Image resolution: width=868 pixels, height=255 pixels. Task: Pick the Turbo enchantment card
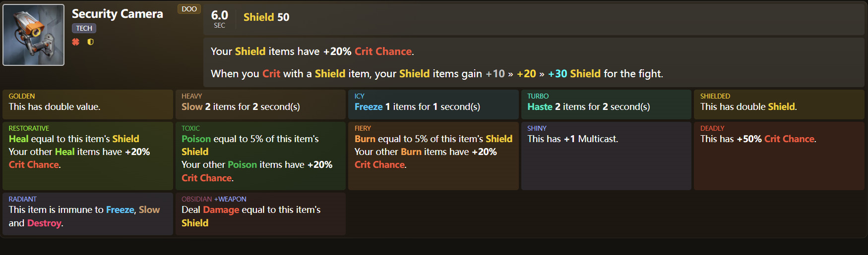(606, 104)
